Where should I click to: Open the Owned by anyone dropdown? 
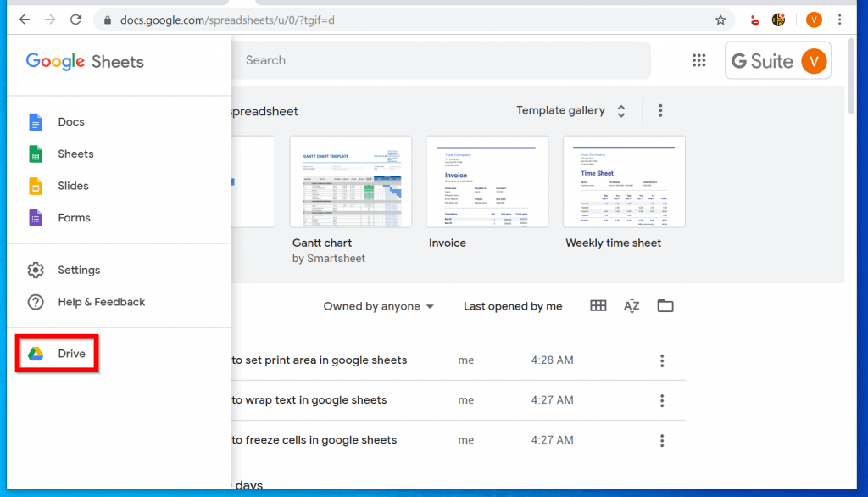click(379, 306)
